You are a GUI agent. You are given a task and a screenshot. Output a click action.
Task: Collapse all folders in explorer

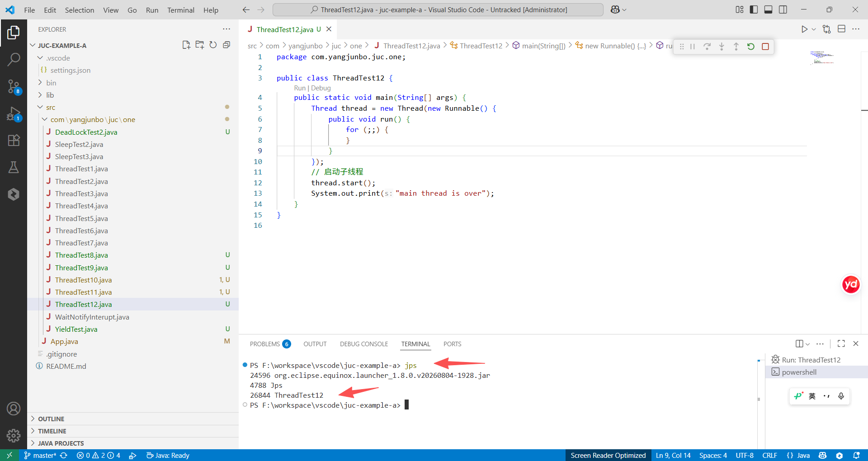point(226,45)
